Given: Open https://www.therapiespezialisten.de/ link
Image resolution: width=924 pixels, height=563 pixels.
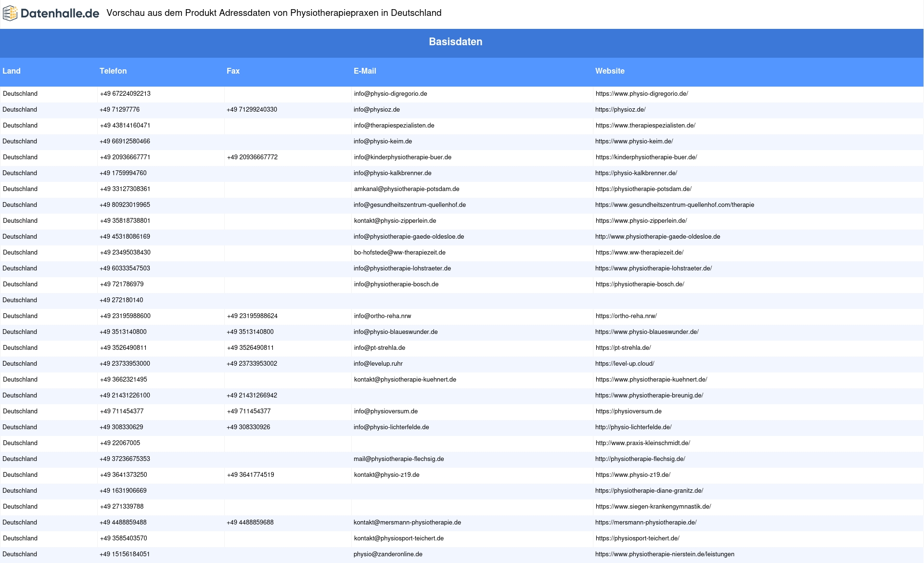Looking at the screenshot, I should coord(645,126).
